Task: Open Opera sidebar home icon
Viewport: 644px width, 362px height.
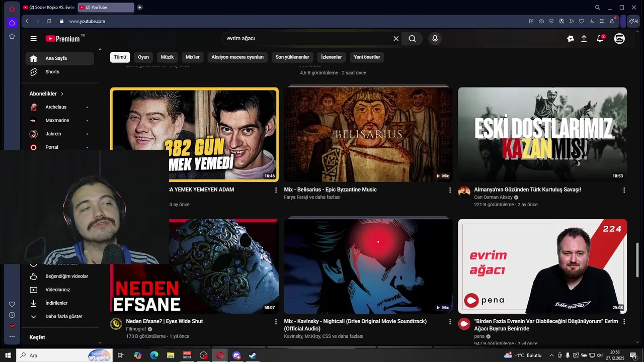Action: tap(12, 23)
